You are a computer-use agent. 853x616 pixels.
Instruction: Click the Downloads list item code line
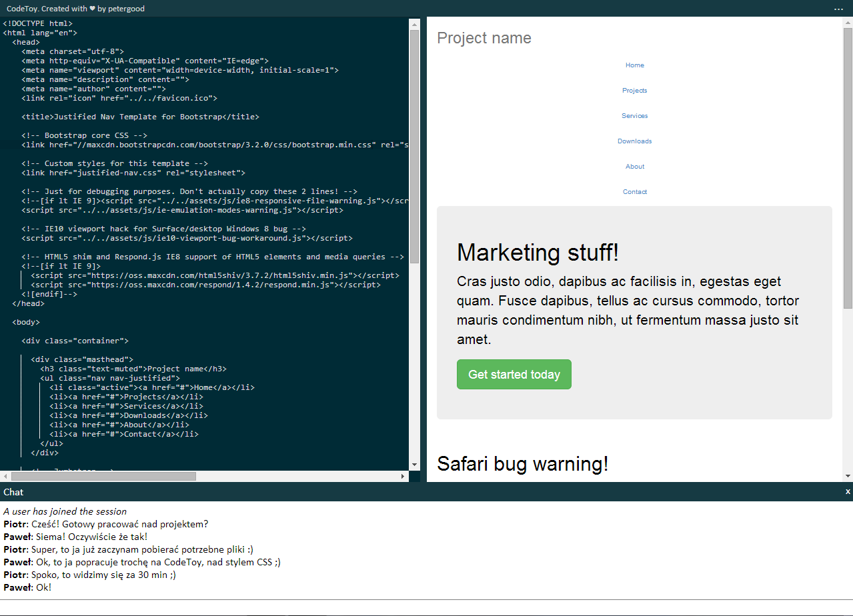click(x=129, y=415)
